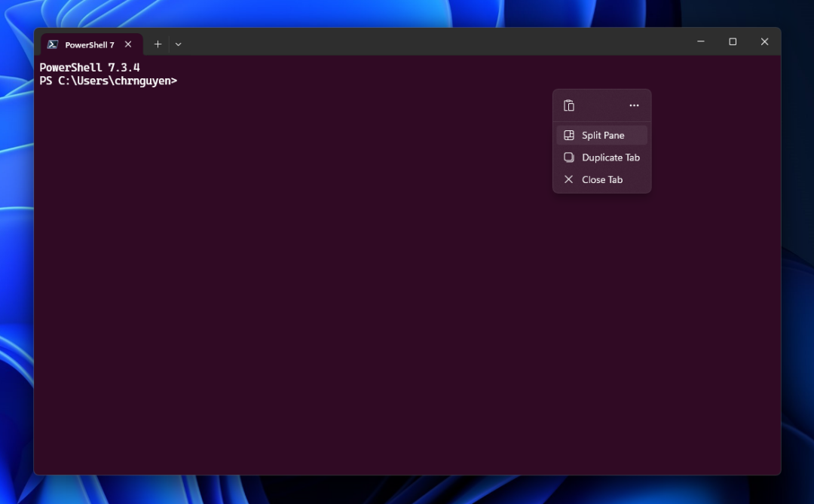
Task: Expand the new tab profile dropdown arrow
Action: tap(178, 44)
